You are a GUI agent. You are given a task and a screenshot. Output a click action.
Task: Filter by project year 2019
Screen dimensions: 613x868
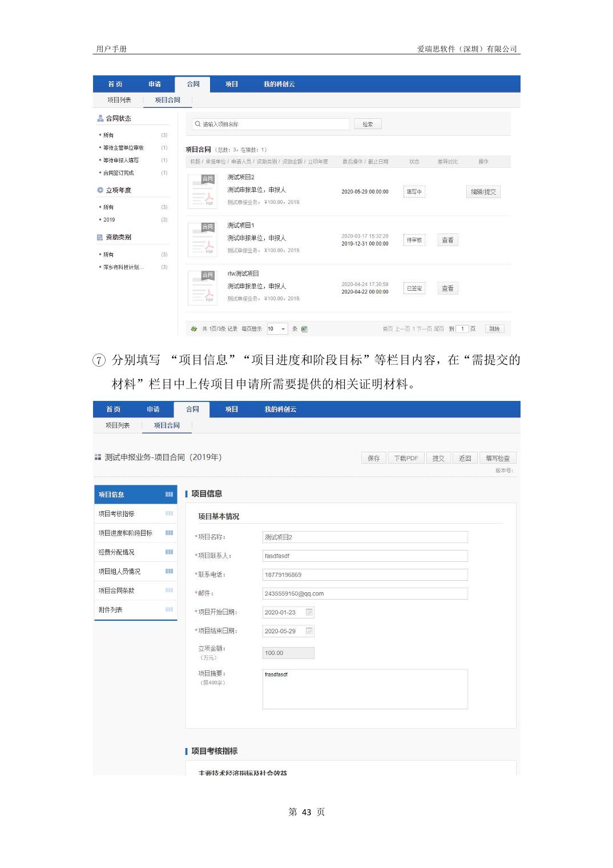(x=109, y=220)
